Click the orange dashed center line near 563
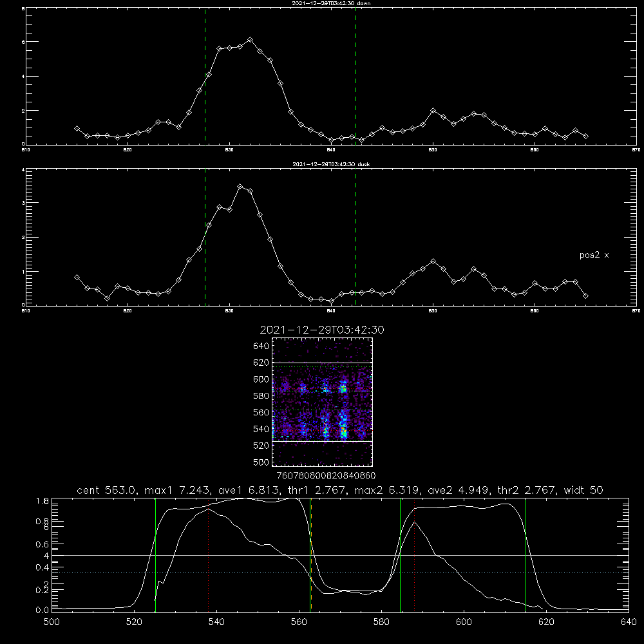 [311, 555]
